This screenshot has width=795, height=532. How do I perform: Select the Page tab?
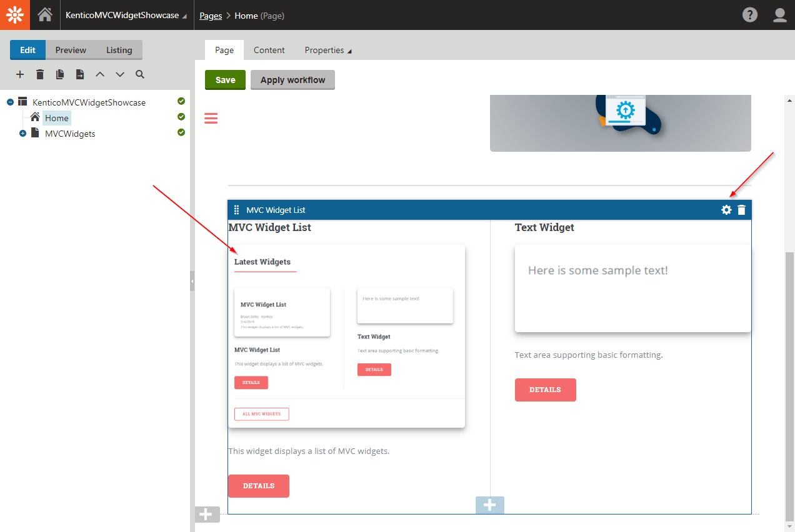tap(224, 50)
